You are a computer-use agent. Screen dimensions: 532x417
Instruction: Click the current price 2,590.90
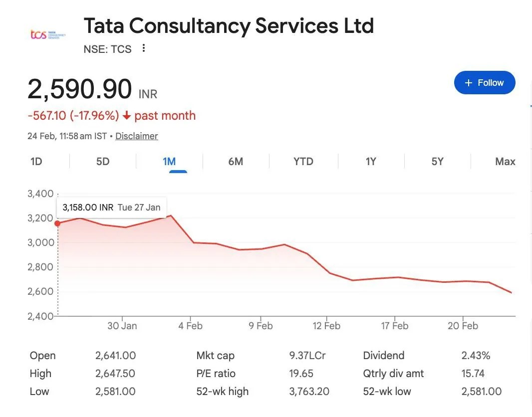pos(80,90)
